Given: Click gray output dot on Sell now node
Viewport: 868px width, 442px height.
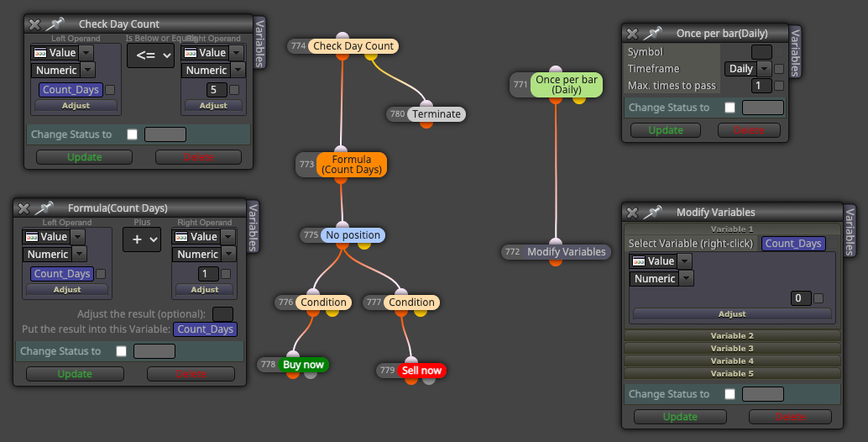Looking at the screenshot, I should coord(429,380).
